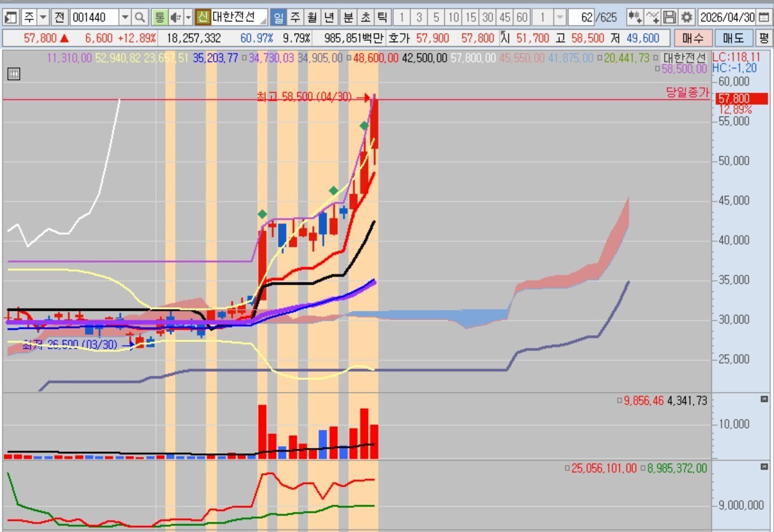Open the 주 type dropdown arrow
The width and height of the screenshot is (774, 532).
[x=43, y=17]
